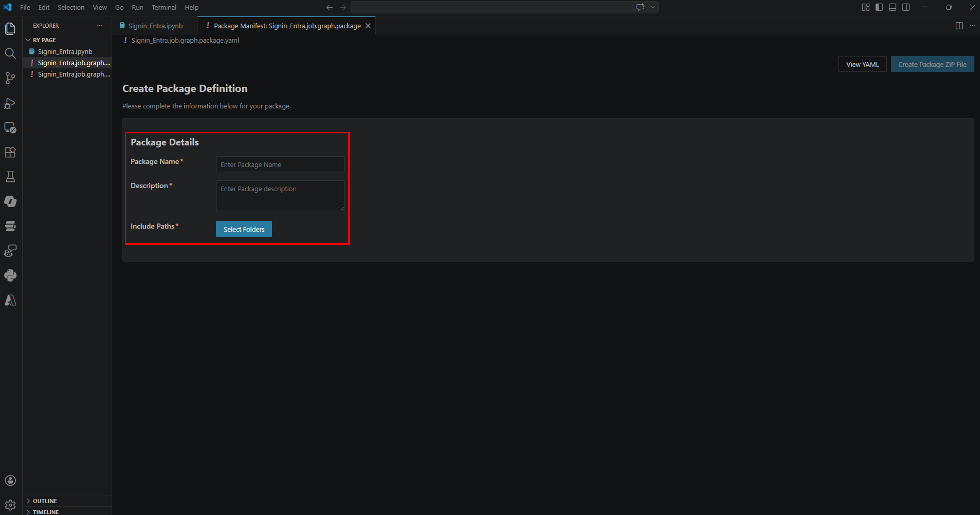Toggle the primary side bar layout button
The image size is (980, 515).
[x=879, y=7]
